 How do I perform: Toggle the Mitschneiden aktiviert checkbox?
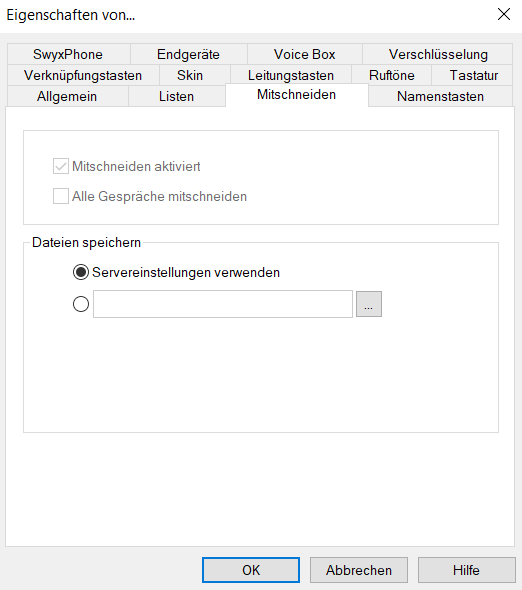coord(61,166)
